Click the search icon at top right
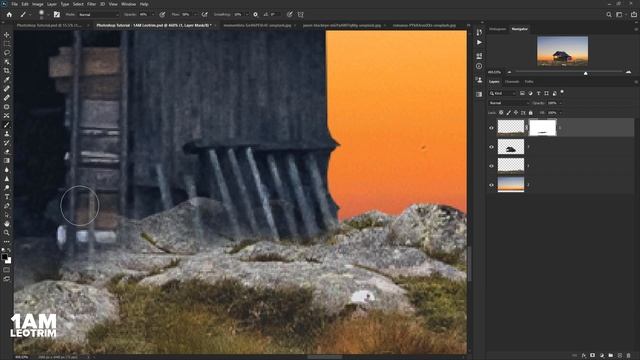The image size is (640, 360). [x=609, y=14]
